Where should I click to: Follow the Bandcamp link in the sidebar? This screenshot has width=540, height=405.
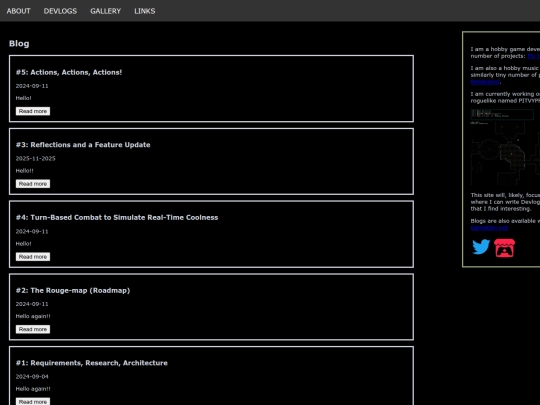(485, 82)
